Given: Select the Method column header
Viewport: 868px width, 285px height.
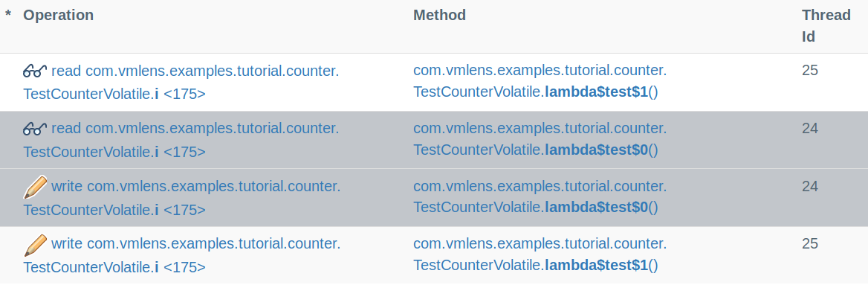Looking at the screenshot, I should click(439, 15).
